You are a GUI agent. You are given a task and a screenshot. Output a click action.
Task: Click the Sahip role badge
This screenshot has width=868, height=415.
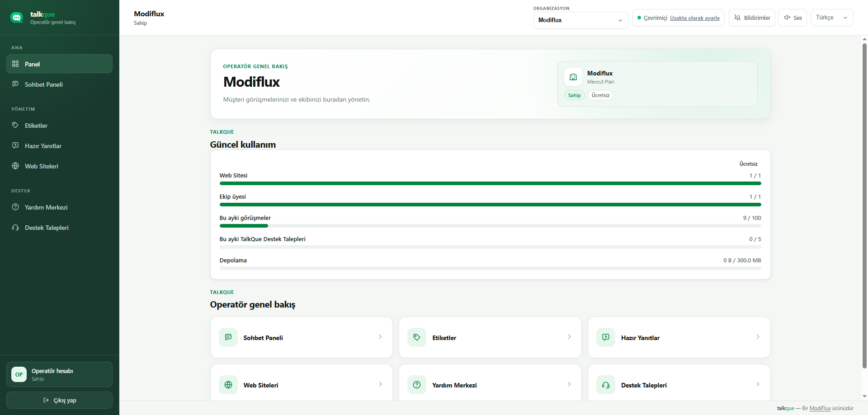pyautogui.click(x=575, y=95)
